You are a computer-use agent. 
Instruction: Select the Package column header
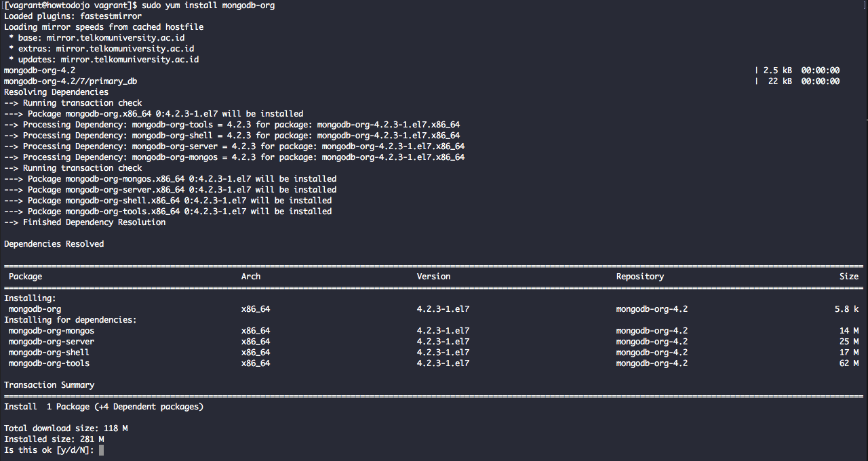click(25, 276)
